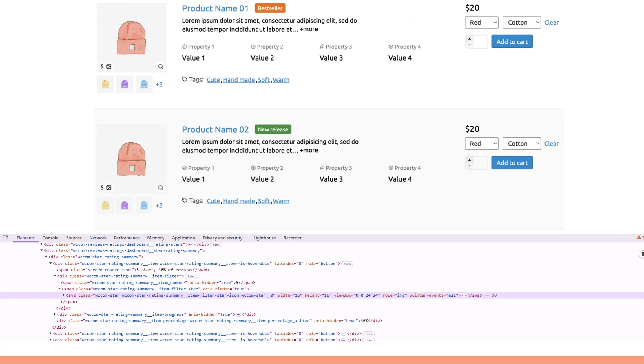The width and height of the screenshot is (644, 364).
Task: Click the Property 3 icon under Product Name 02
Action: pyautogui.click(x=322, y=168)
